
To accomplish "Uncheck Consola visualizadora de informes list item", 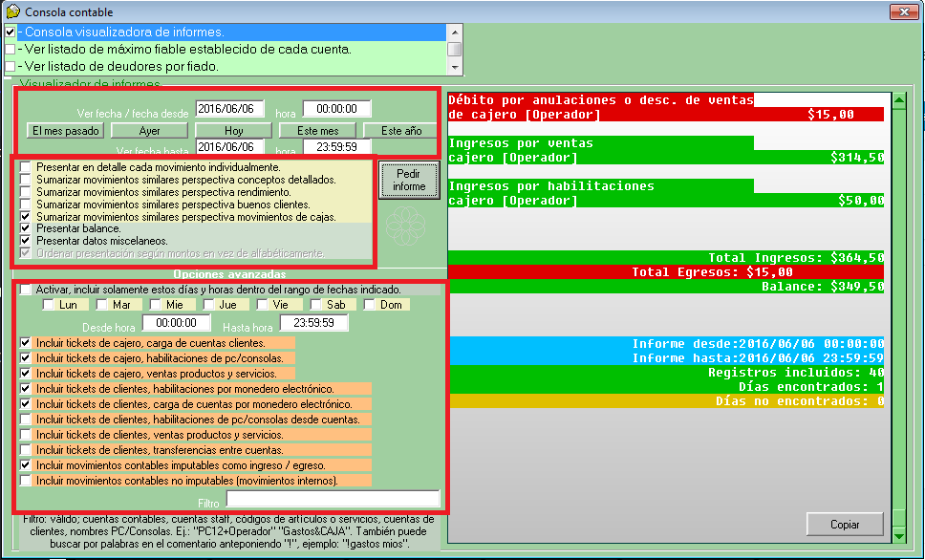I will coord(10,32).
